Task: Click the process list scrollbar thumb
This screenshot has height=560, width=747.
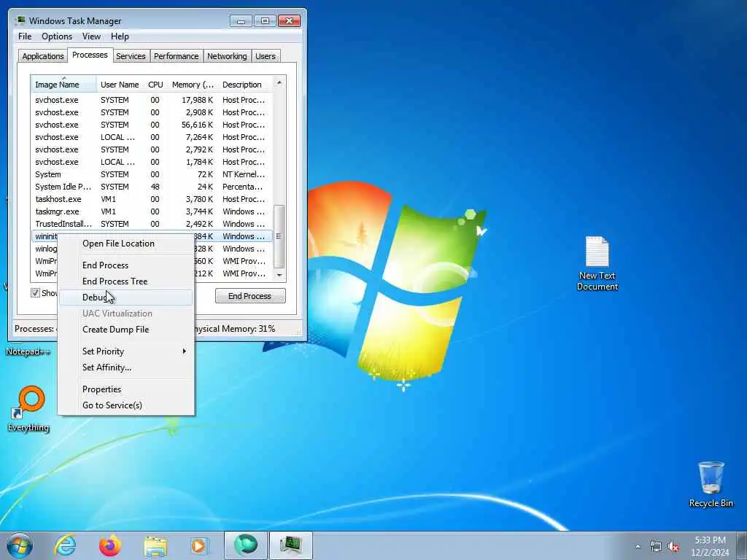Action: click(x=279, y=236)
